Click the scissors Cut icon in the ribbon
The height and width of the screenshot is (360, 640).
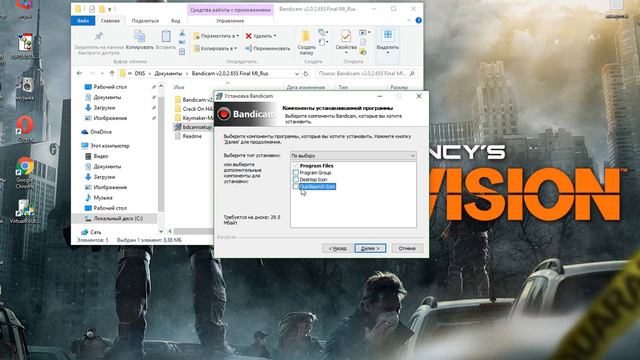[x=182, y=33]
